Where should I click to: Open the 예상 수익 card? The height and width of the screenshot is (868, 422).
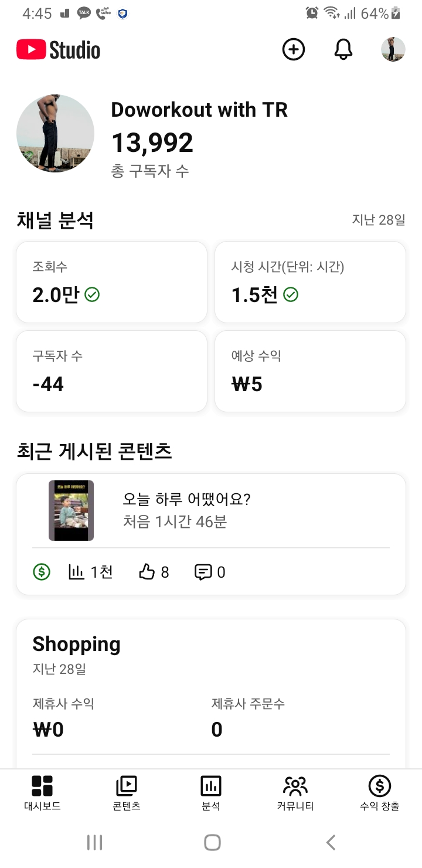[310, 371]
